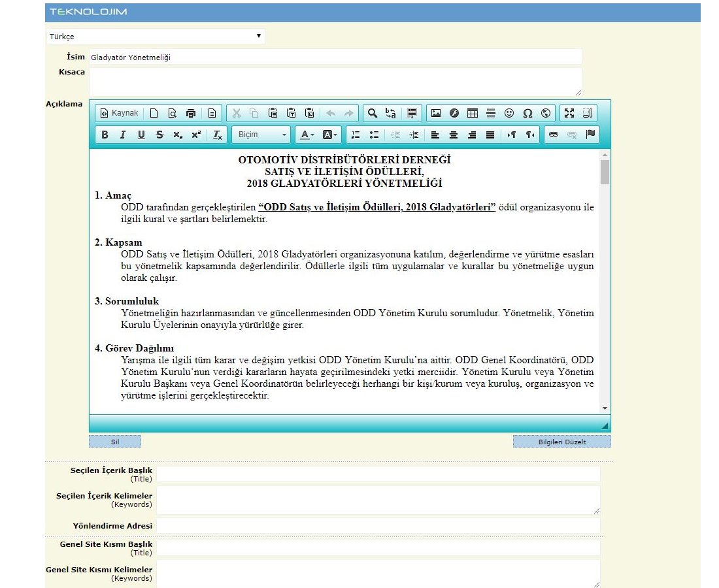The image size is (719, 588).
Task: Click the editor scrollbar down arrow
Action: (605, 408)
